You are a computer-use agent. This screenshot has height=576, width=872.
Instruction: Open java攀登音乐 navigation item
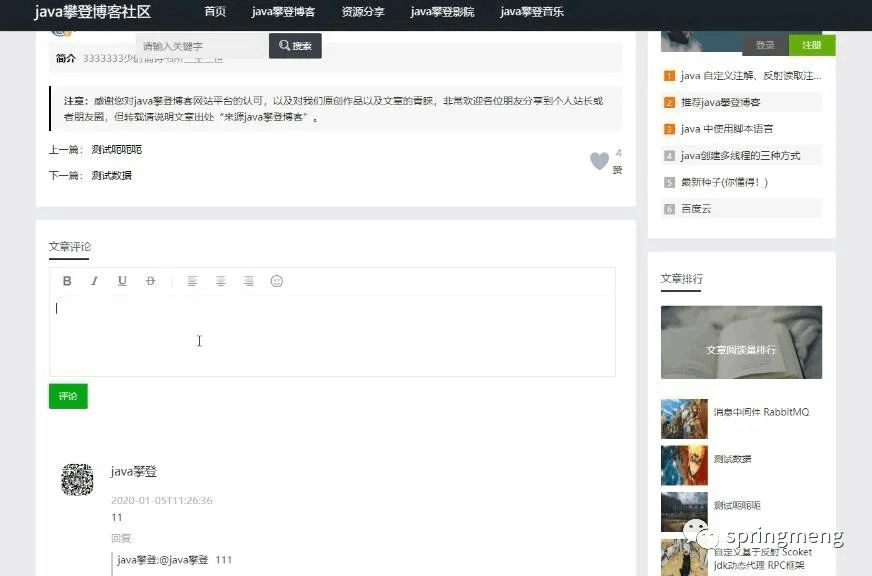point(532,12)
